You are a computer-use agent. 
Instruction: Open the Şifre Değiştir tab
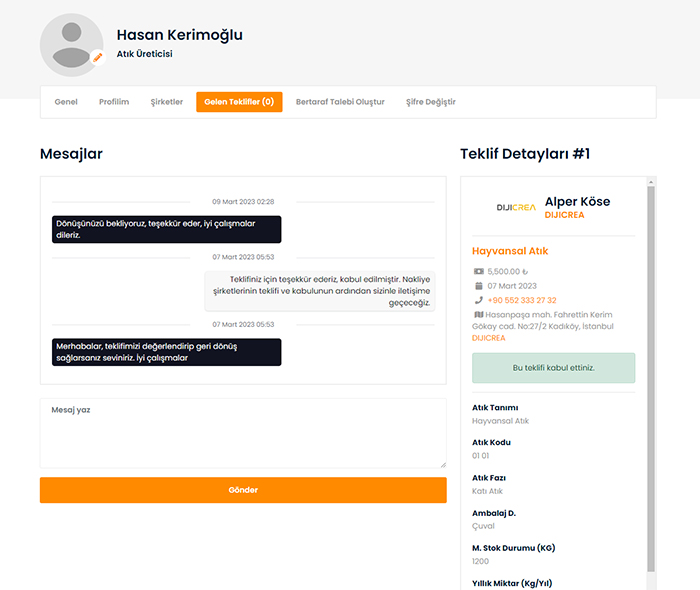tap(430, 102)
